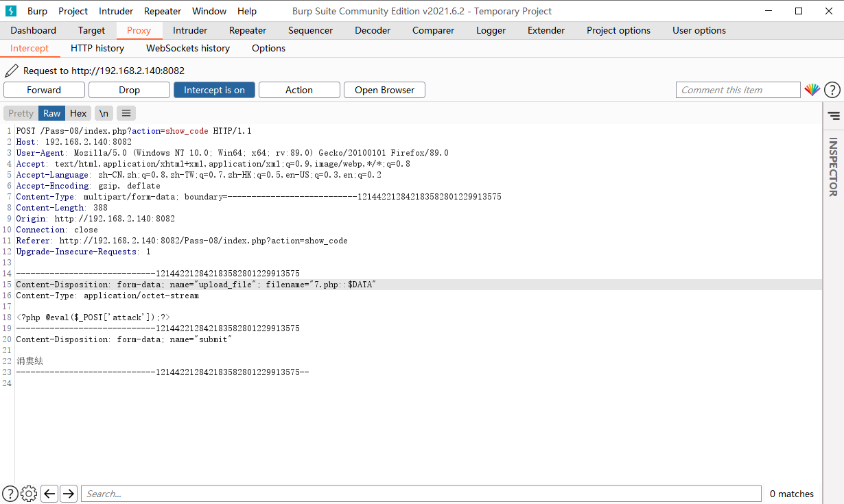This screenshot has width=844, height=504.
Task: Switch to Sequencer tab
Action: pyautogui.click(x=310, y=30)
